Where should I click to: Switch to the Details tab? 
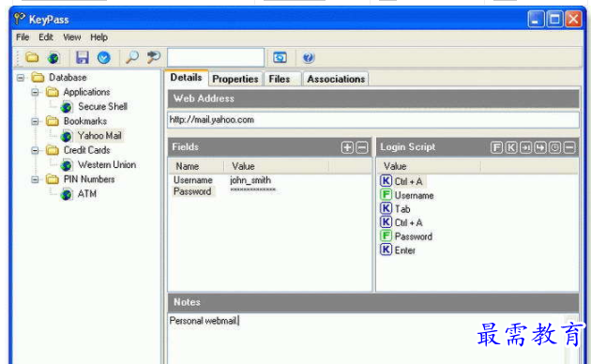(186, 78)
